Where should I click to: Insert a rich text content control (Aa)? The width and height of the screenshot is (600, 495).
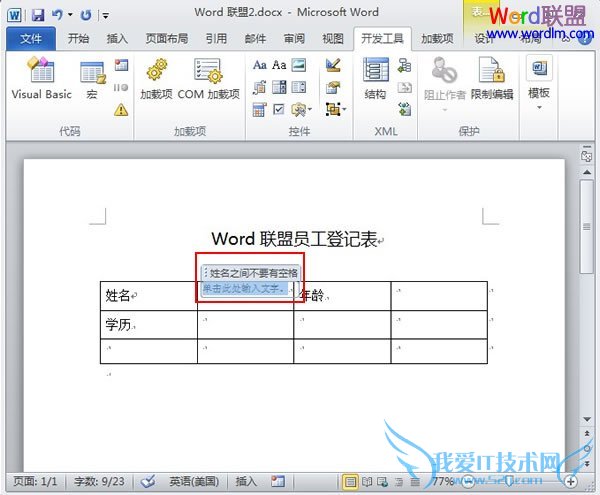[260, 65]
